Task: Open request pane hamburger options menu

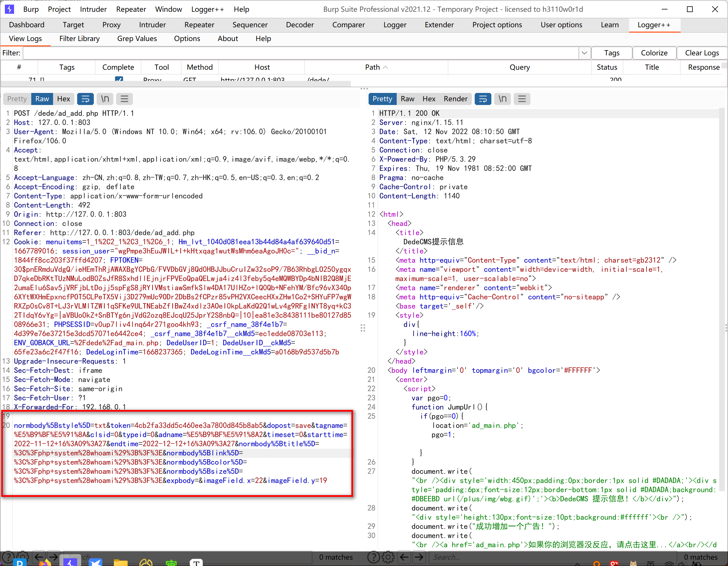Action: coord(124,99)
